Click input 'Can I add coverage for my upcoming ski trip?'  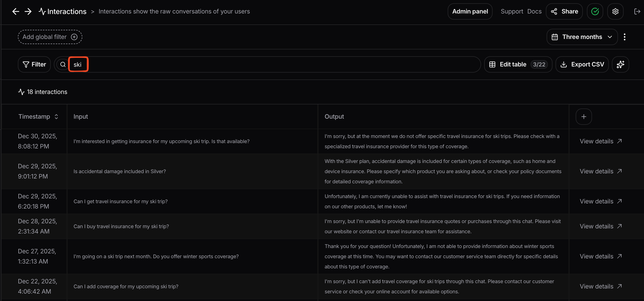click(x=126, y=286)
